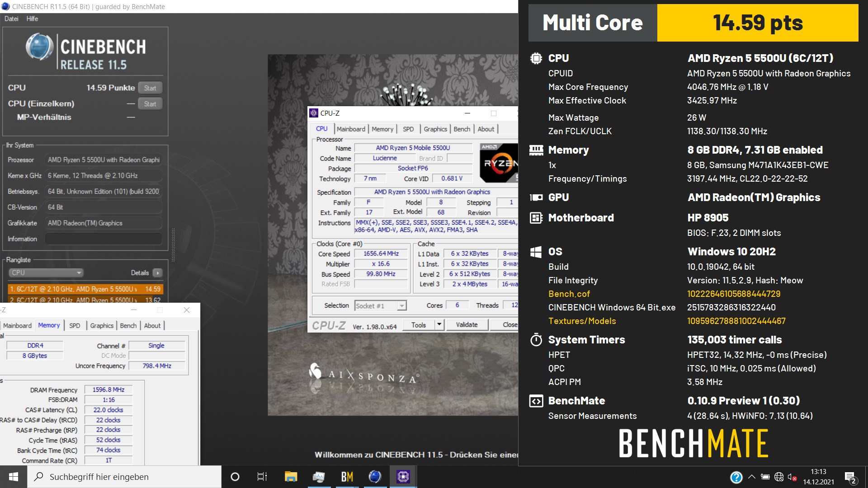Click the BenchMate OS Windows icon
868x488 pixels.
click(536, 252)
